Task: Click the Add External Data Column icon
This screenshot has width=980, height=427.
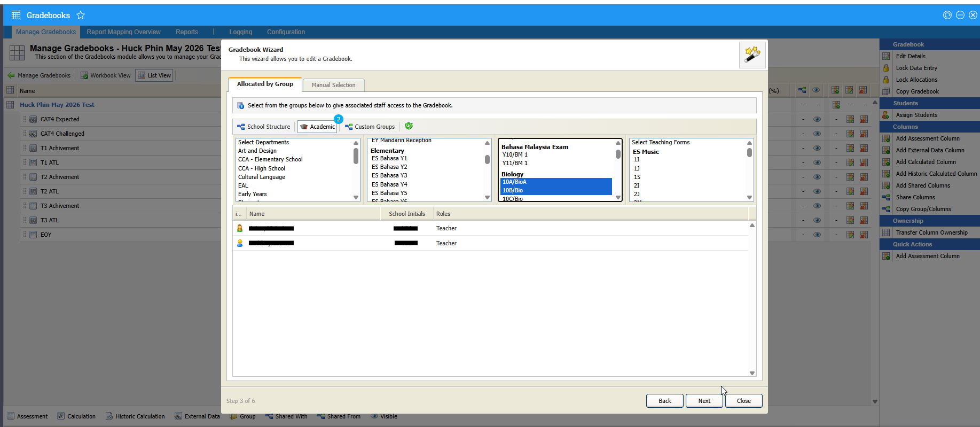Action: pyautogui.click(x=886, y=150)
